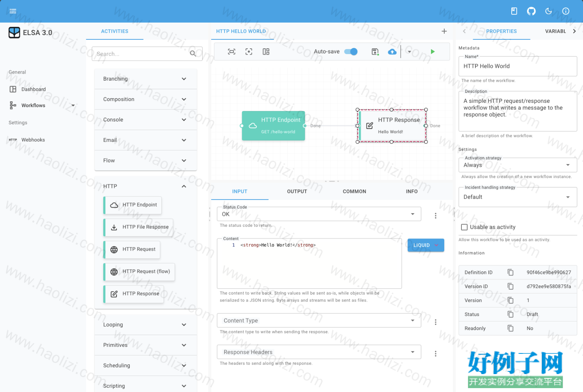Expand the Looping category
Viewport: 583px width, 392px height.
point(145,325)
